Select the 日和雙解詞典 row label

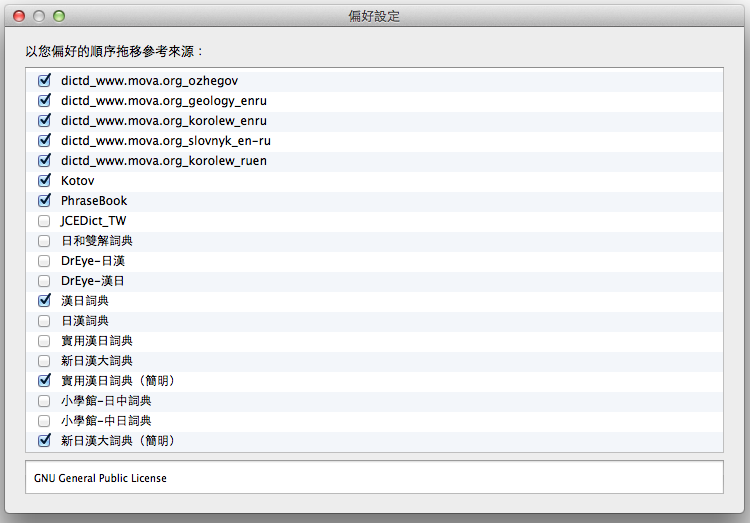[x=97, y=241]
